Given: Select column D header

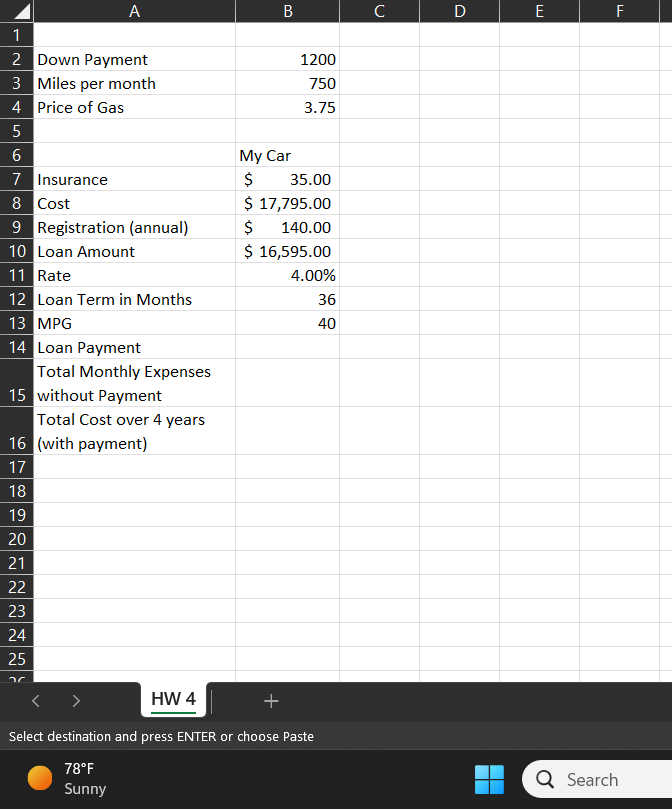Looking at the screenshot, I should point(459,11).
